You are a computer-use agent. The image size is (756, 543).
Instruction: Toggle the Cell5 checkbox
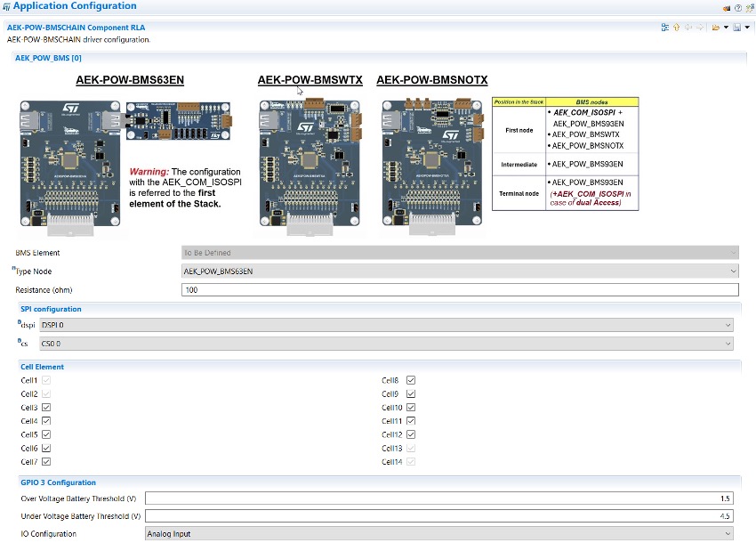point(46,434)
